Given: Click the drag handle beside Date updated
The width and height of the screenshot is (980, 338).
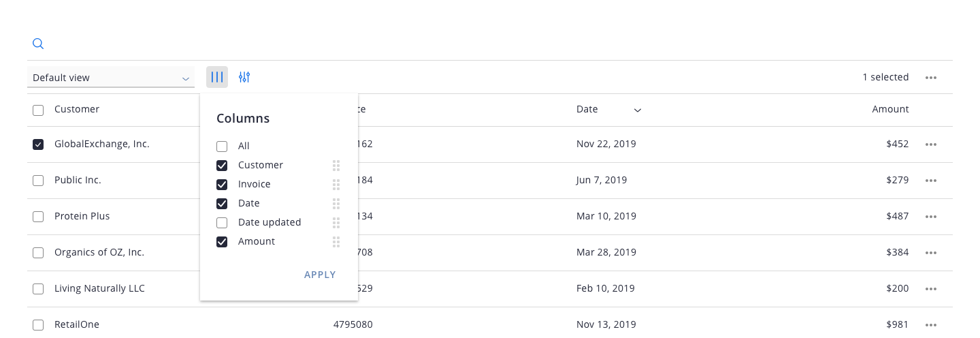Looking at the screenshot, I should click(336, 223).
